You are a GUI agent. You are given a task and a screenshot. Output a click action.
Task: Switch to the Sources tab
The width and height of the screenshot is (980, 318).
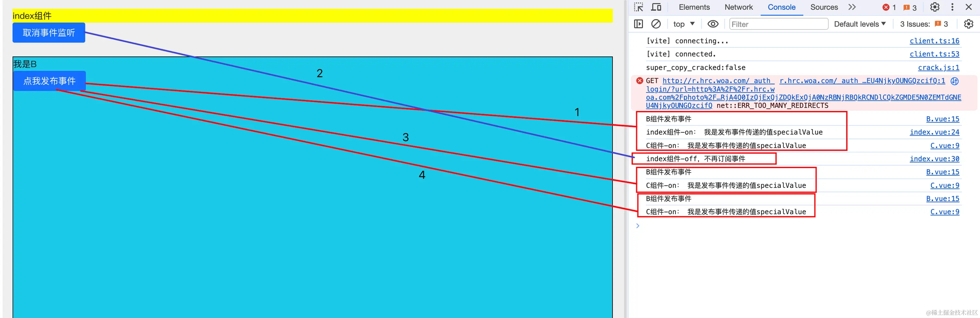(x=824, y=7)
